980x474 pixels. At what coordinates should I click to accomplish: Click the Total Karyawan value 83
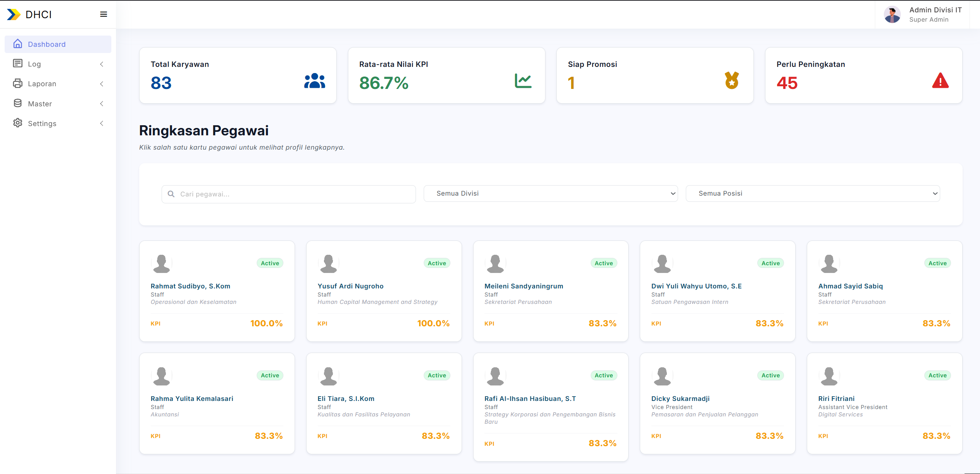[161, 83]
